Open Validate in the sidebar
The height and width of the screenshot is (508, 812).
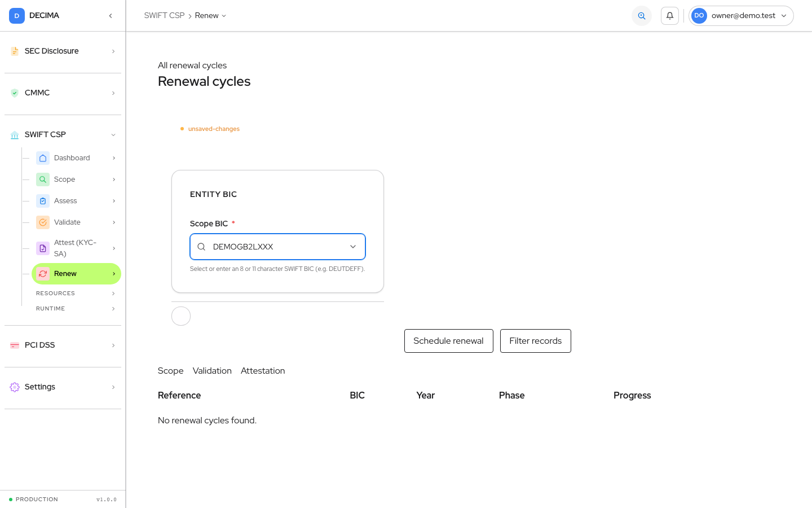click(x=76, y=222)
